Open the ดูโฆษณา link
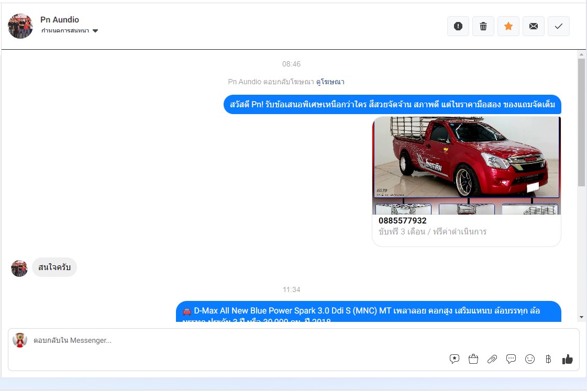Image resolution: width=587 pixels, height=392 pixels. click(x=330, y=82)
